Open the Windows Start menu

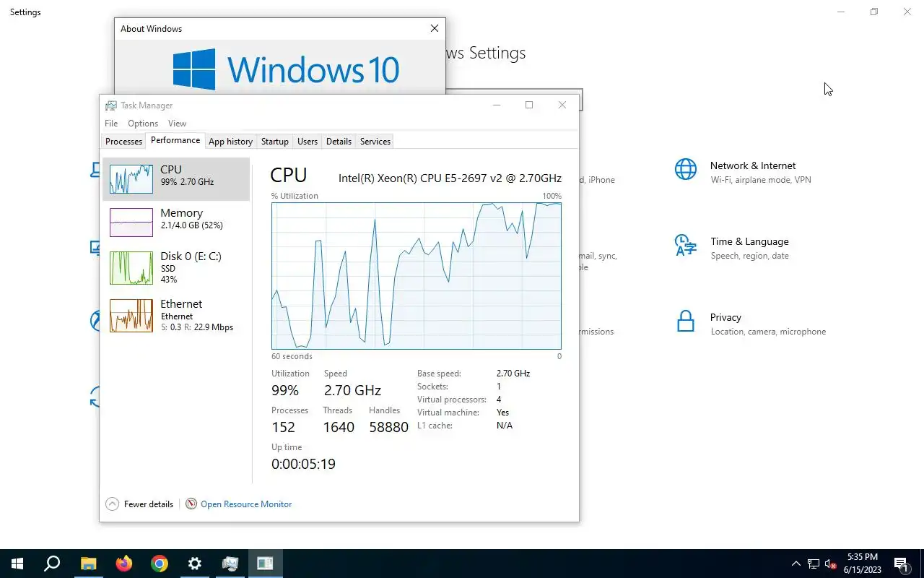coord(17,564)
